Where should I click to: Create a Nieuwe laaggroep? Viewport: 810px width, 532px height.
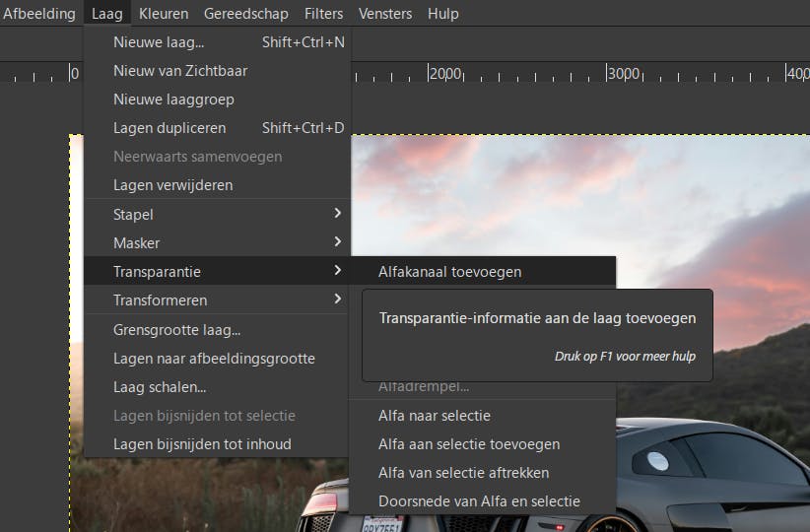pos(217,100)
